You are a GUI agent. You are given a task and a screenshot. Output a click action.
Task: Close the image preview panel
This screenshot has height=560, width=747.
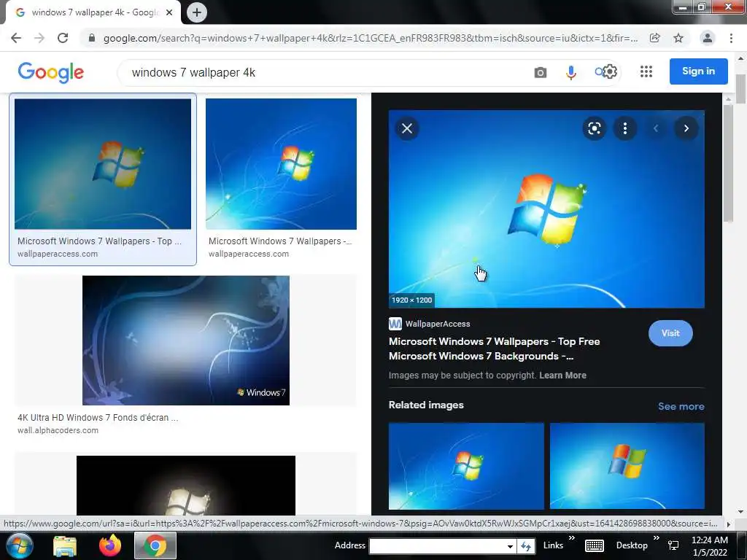coord(407,128)
